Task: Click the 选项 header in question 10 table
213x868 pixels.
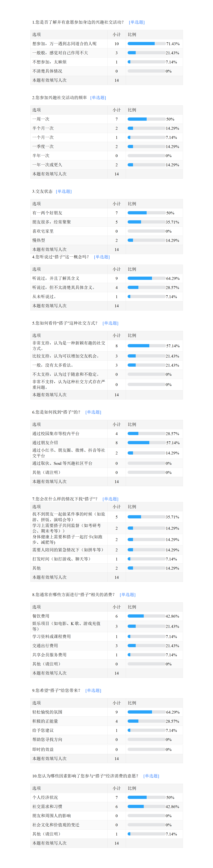Action: pos(36,788)
